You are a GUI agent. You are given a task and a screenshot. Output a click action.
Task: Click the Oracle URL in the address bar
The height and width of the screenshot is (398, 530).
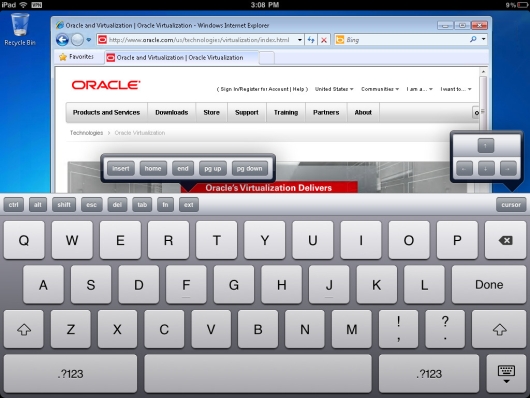click(199, 40)
